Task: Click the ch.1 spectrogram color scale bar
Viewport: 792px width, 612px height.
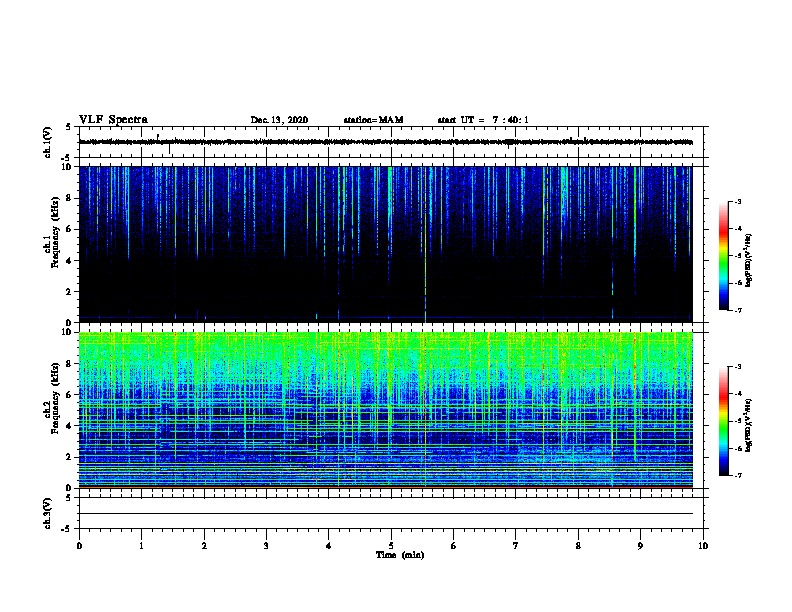Action: pos(724,256)
